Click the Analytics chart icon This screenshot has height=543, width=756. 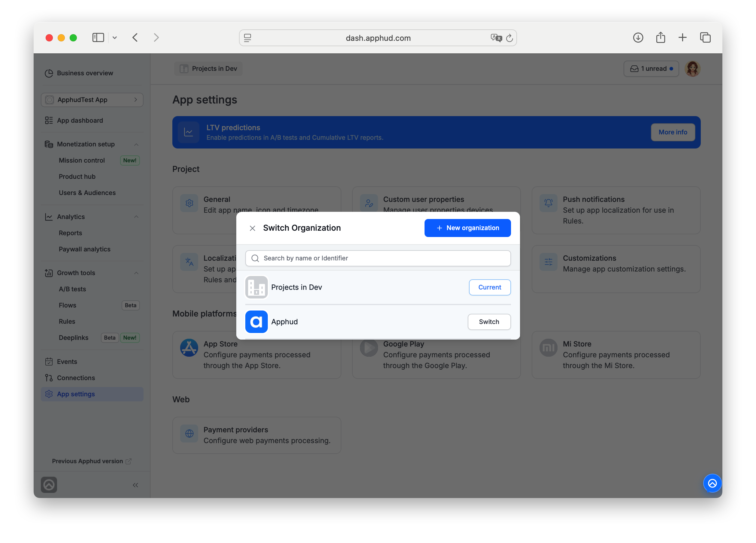(x=49, y=217)
